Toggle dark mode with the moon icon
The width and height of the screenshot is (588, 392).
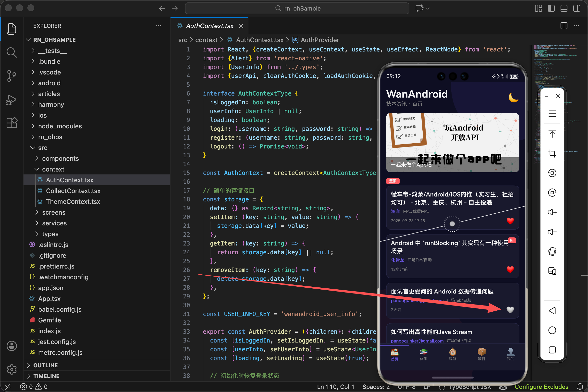pos(513,98)
